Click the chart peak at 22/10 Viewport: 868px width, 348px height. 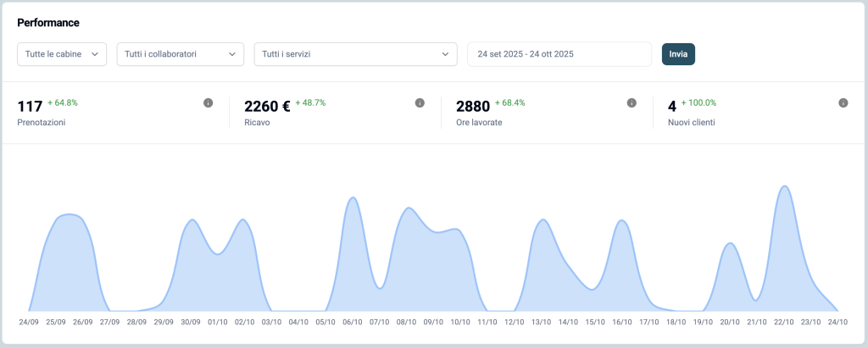(785, 188)
